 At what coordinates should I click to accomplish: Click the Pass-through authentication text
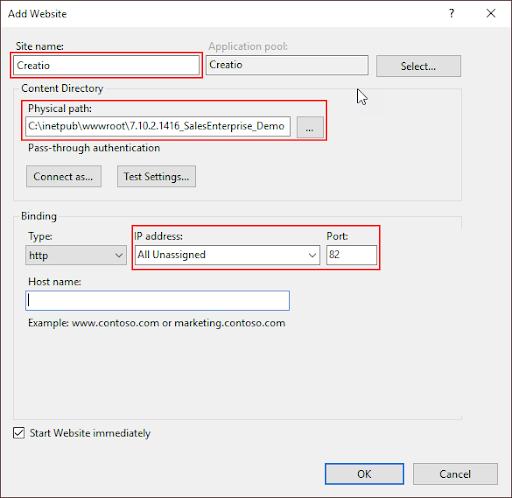(94, 148)
